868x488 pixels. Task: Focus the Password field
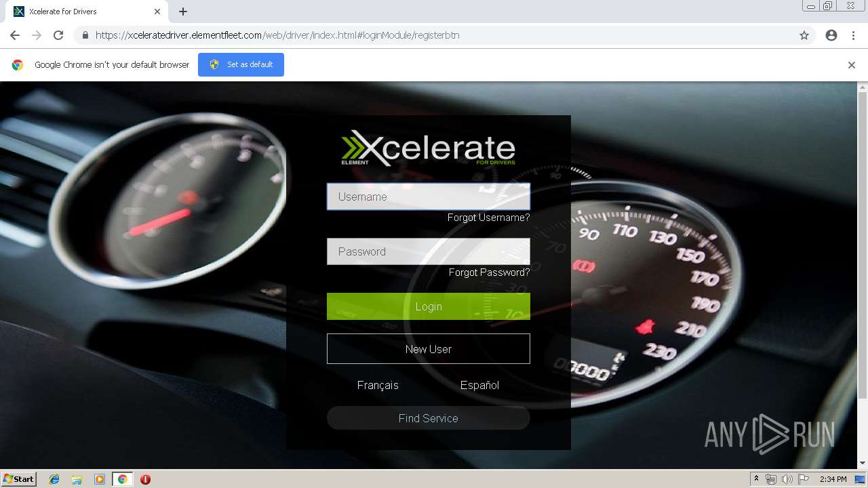click(x=429, y=251)
